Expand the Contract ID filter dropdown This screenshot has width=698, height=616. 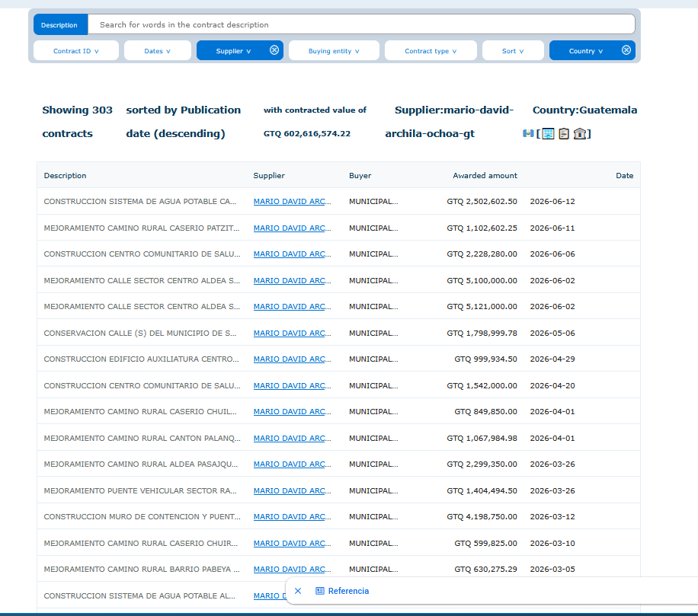[x=76, y=51]
